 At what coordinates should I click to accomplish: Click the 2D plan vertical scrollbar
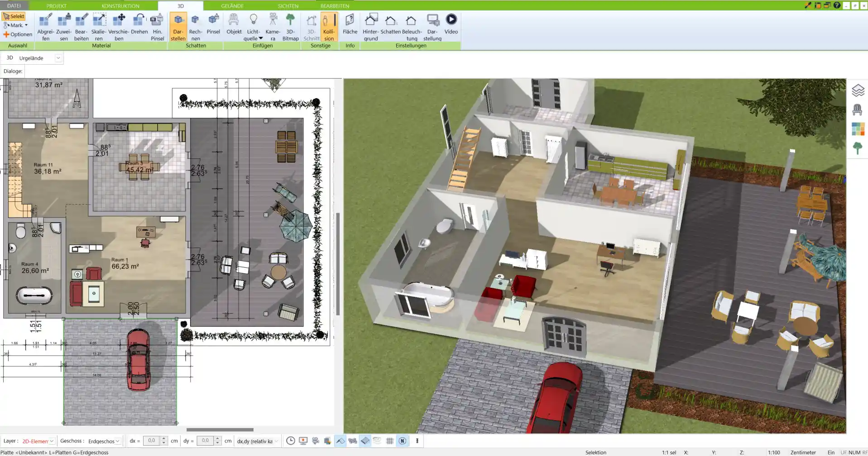338,264
